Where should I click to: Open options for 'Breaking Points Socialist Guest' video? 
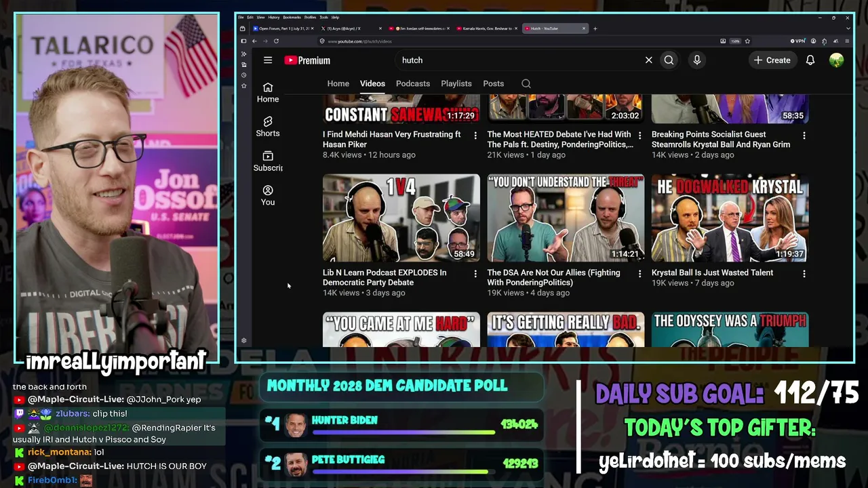click(804, 136)
